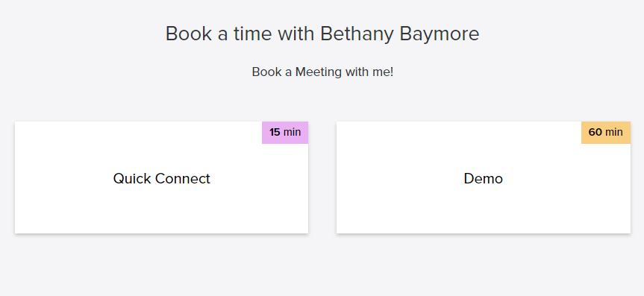Click the blank area below the Demo label

(484, 210)
